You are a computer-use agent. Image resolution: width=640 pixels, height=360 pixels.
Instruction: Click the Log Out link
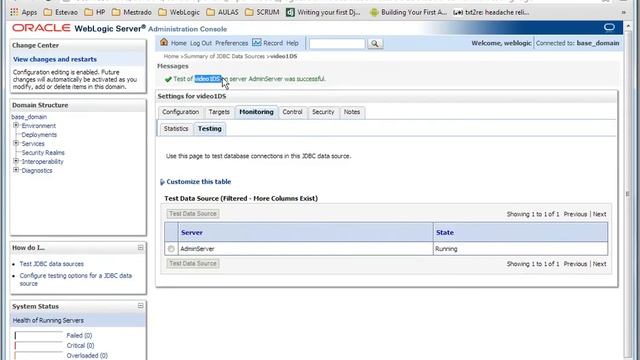tap(201, 43)
